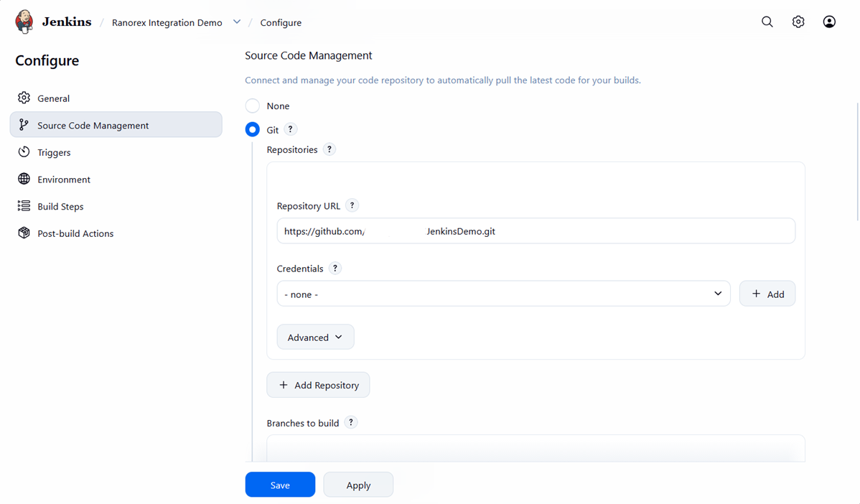Save the job configuration
This screenshot has height=504, width=860.
280,485
